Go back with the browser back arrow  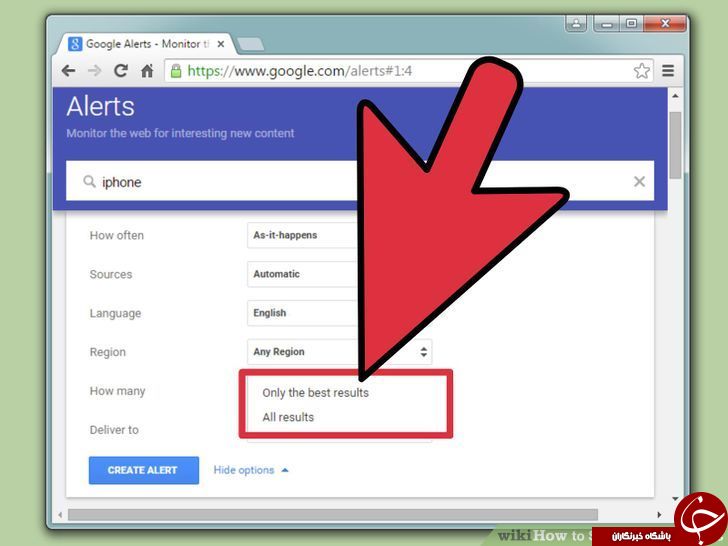(x=68, y=71)
